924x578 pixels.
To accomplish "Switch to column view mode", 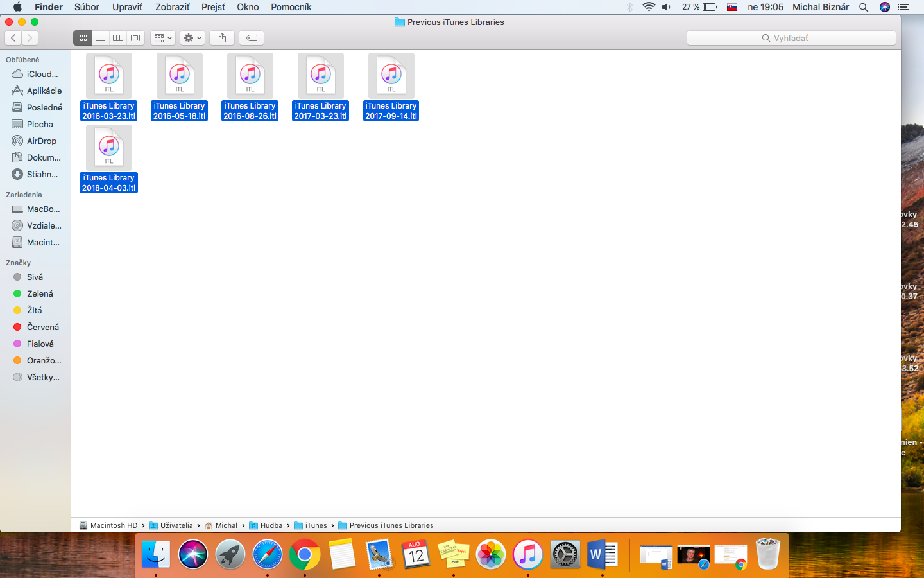I will pyautogui.click(x=118, y=38).
